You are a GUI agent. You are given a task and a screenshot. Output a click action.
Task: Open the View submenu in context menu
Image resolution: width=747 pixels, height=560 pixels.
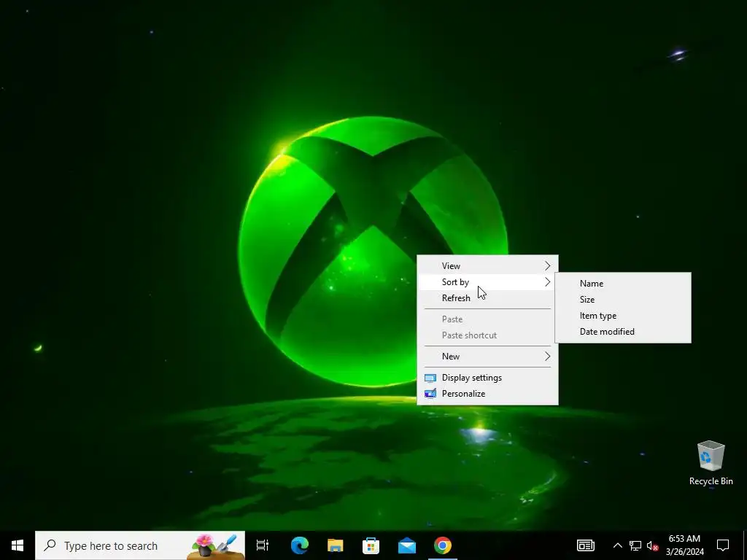click(x=487, y=265)
